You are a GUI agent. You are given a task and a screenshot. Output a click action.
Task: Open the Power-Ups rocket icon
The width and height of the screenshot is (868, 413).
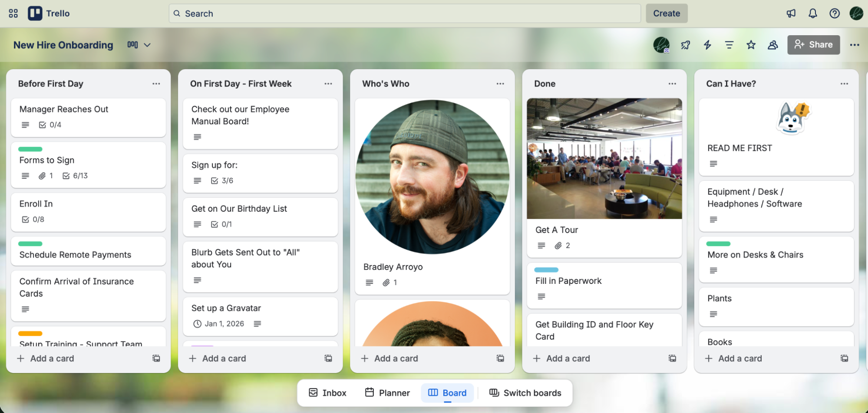point(686,45)
